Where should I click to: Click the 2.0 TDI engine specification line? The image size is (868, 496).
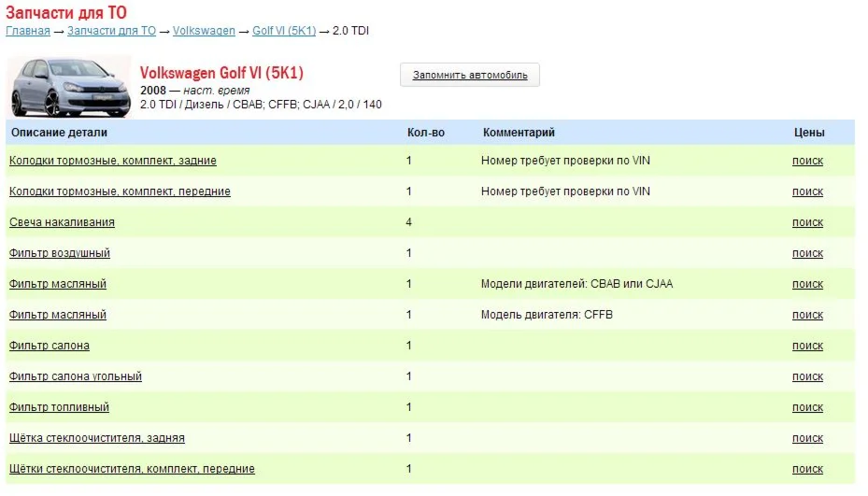pyautogui.click(x=261, y=105)
